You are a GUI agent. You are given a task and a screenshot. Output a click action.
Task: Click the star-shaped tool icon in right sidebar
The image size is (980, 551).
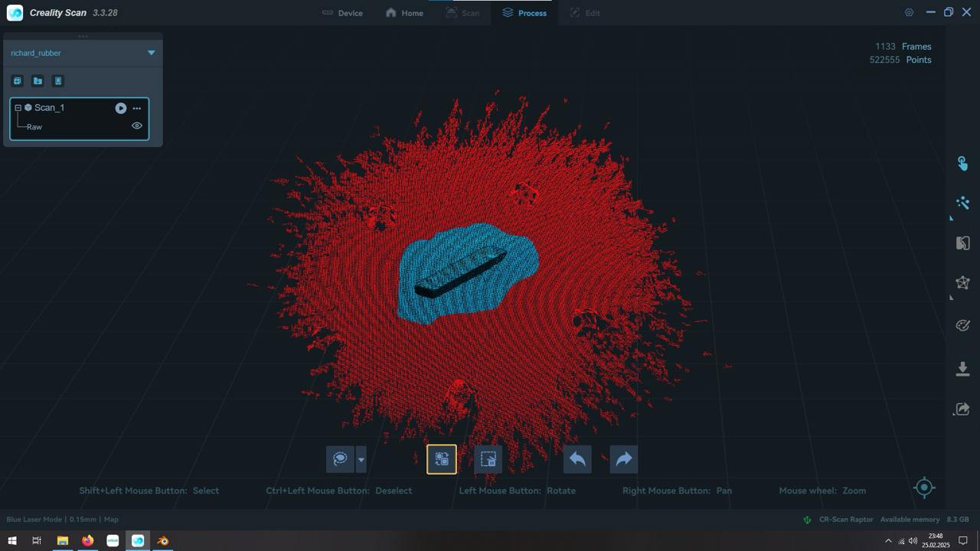[962, 283]
